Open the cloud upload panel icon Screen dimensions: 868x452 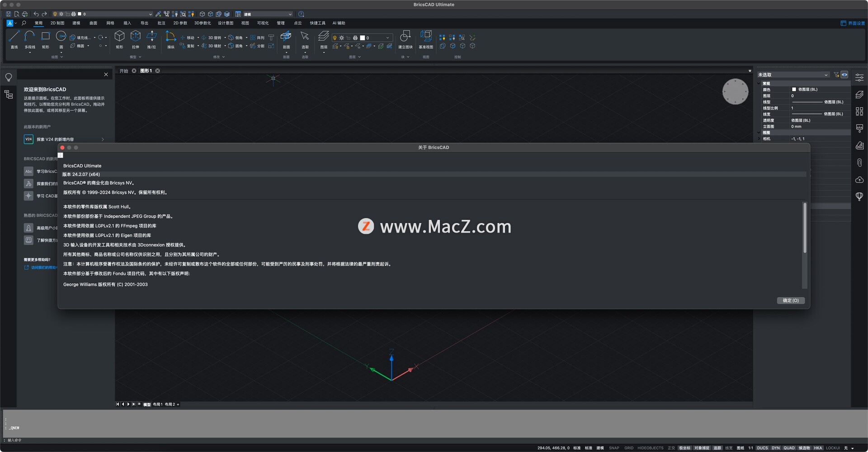859,180
